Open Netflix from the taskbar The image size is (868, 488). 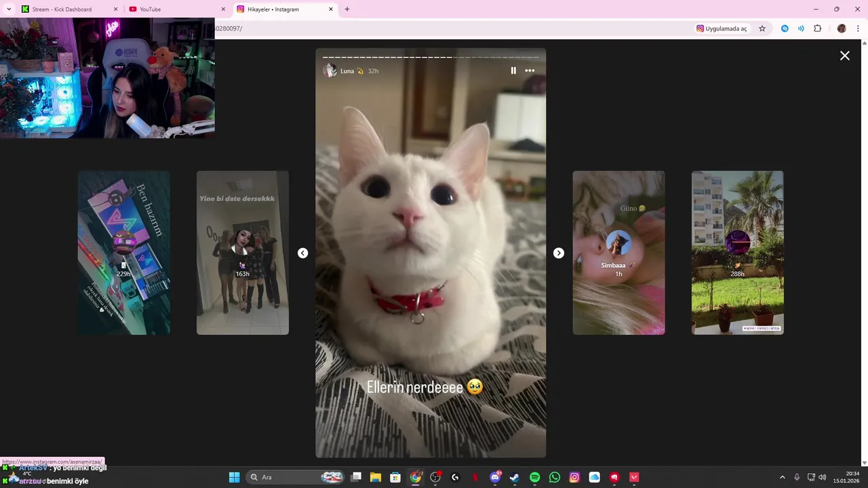(475, 477)
